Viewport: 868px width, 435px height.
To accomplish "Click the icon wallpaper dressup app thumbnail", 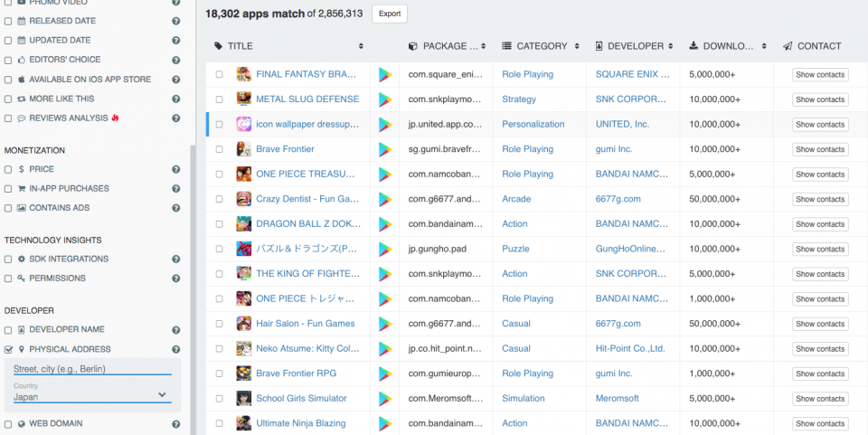I will tap(244, 125).
